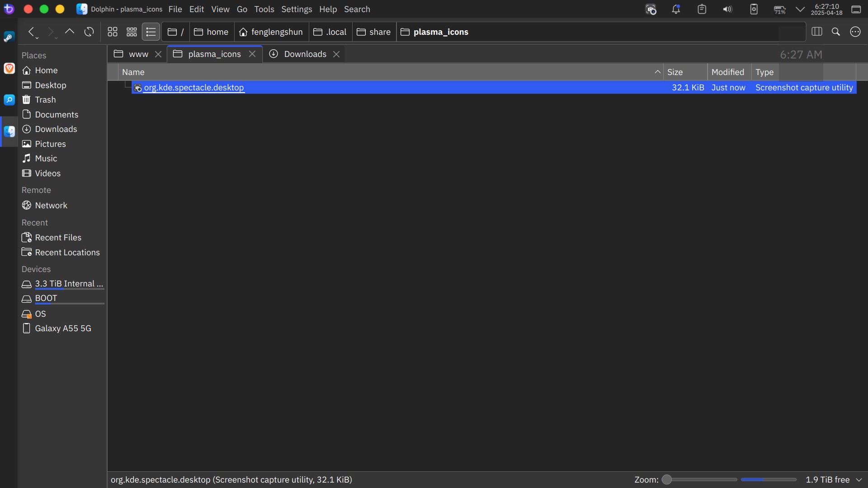Open the Go menu

(x=242, y=9)
